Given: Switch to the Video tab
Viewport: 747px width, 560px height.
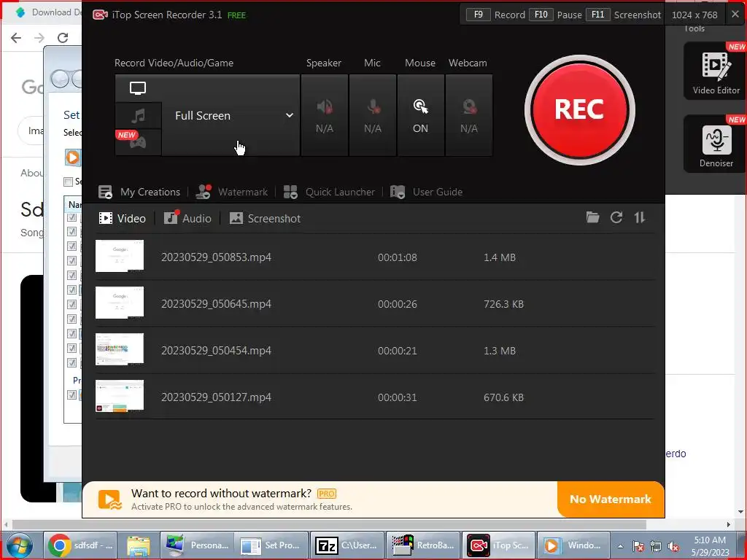Looking at the screenshot, I should point(122,219).
